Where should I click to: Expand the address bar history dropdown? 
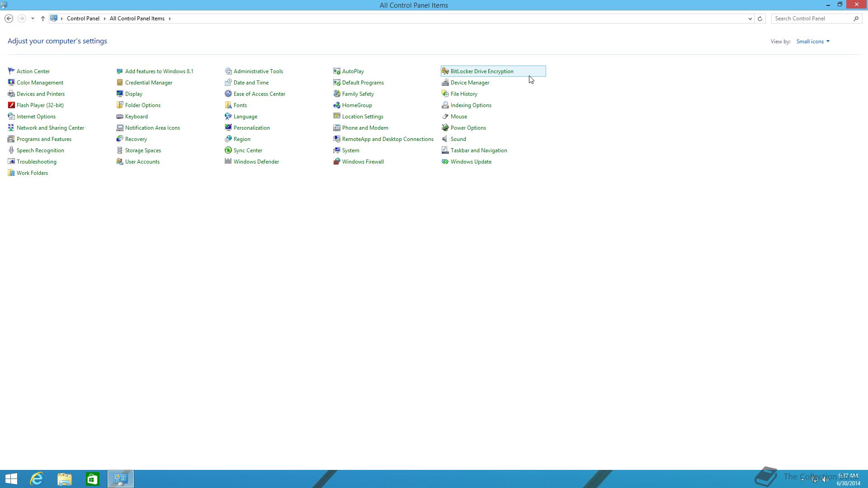(750, 19)
